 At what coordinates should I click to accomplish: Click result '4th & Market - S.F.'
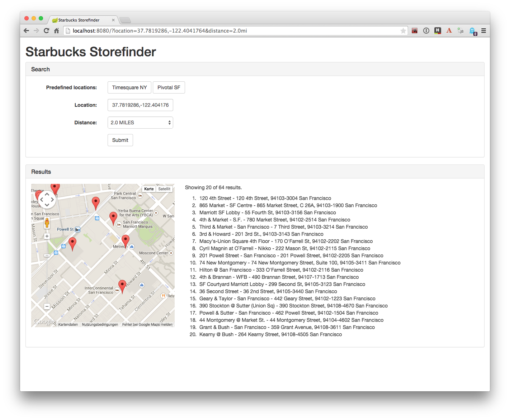point(275,220)
